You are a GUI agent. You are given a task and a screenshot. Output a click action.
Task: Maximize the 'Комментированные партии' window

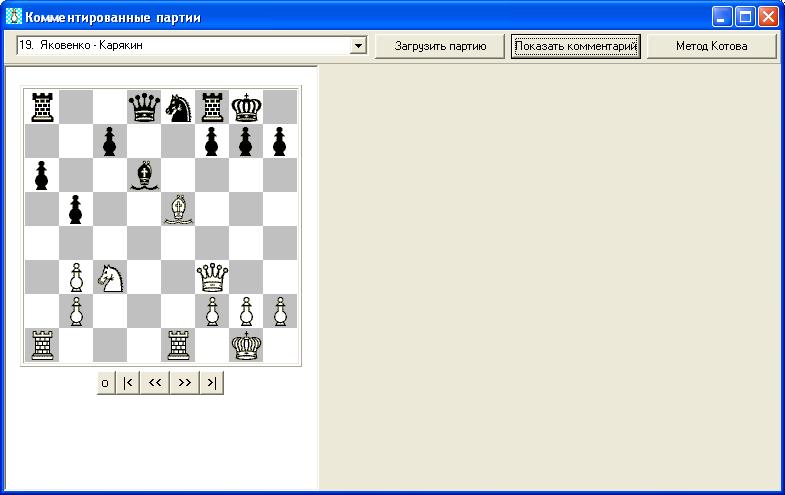click(x=745, y=17)
